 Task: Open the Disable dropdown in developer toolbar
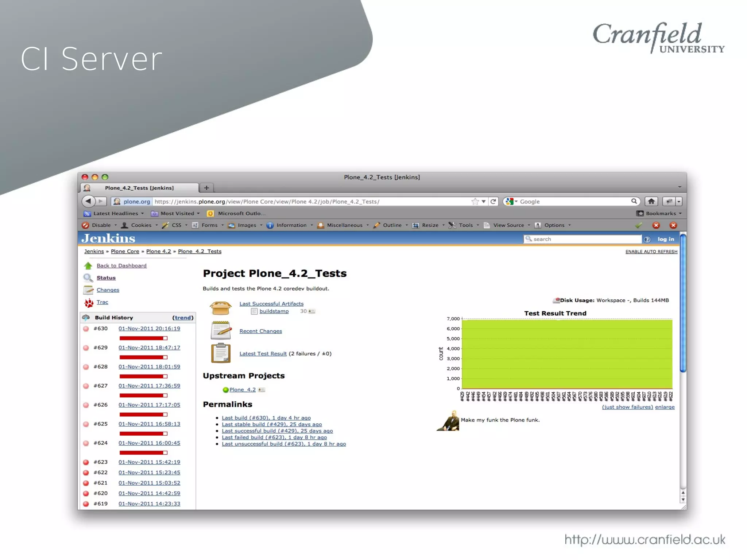coord(99,225)
